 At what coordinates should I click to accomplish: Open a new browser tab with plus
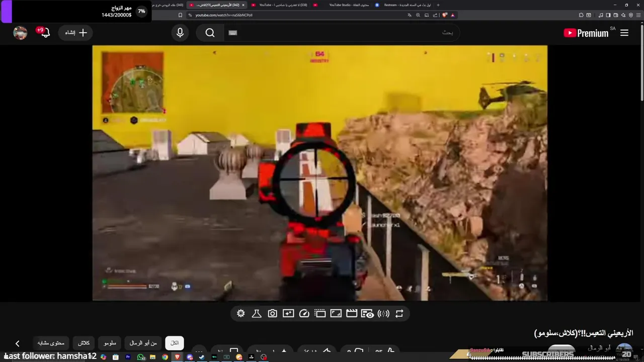coord(438,5)
